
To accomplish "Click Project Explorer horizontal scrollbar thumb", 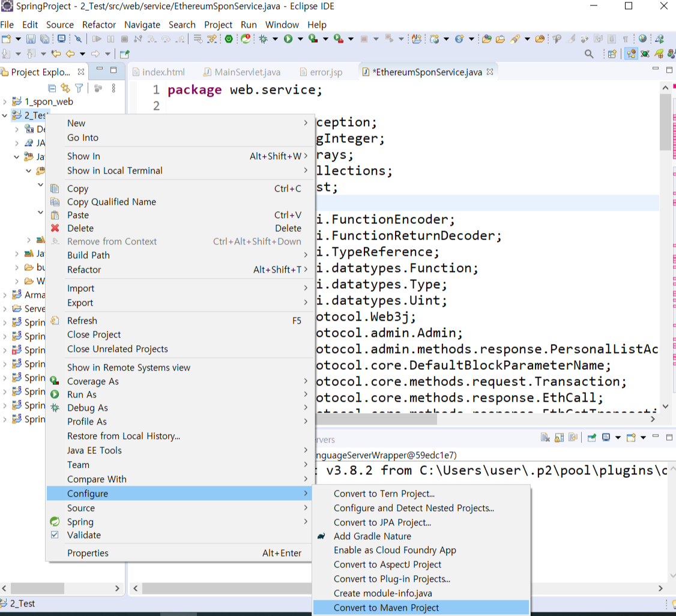I will [x=37, y=588].
